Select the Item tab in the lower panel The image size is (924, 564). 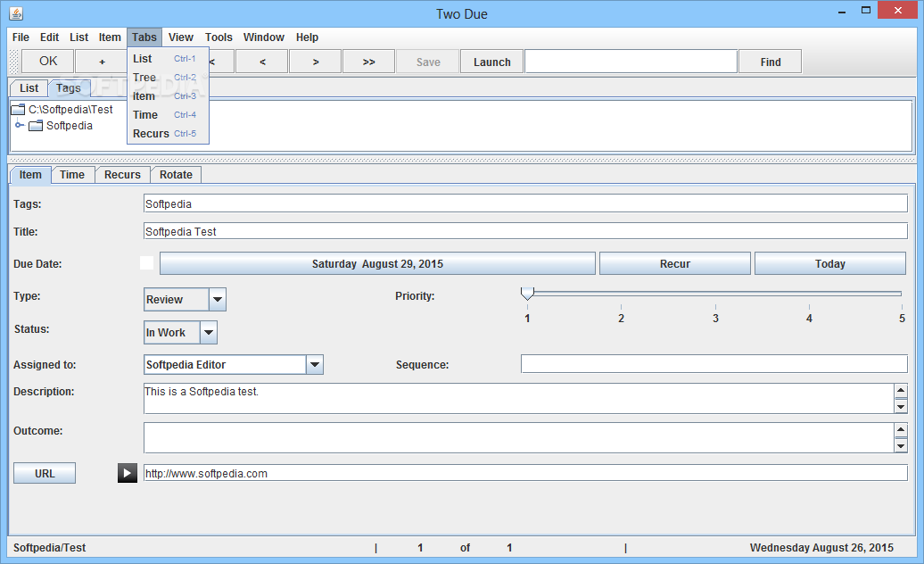coord(30,174)
